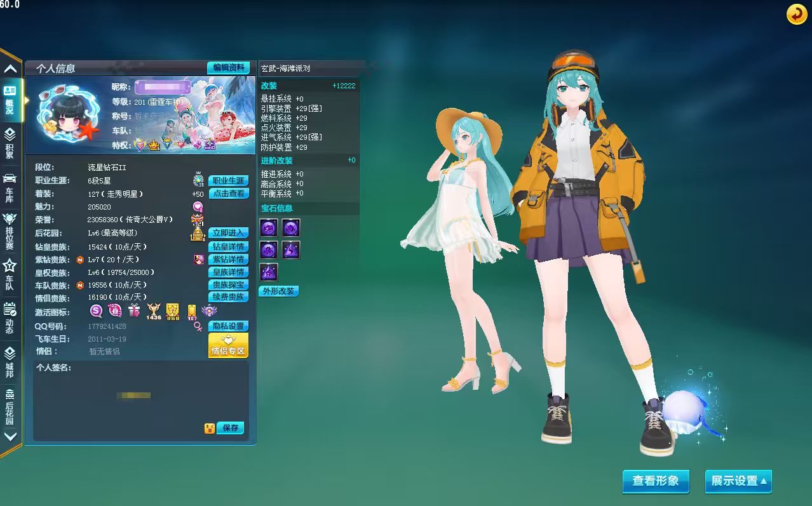Expand the 展示设置 display settings dropdown
The height and width of the screenshot is (506, 812).
[739, 481]
